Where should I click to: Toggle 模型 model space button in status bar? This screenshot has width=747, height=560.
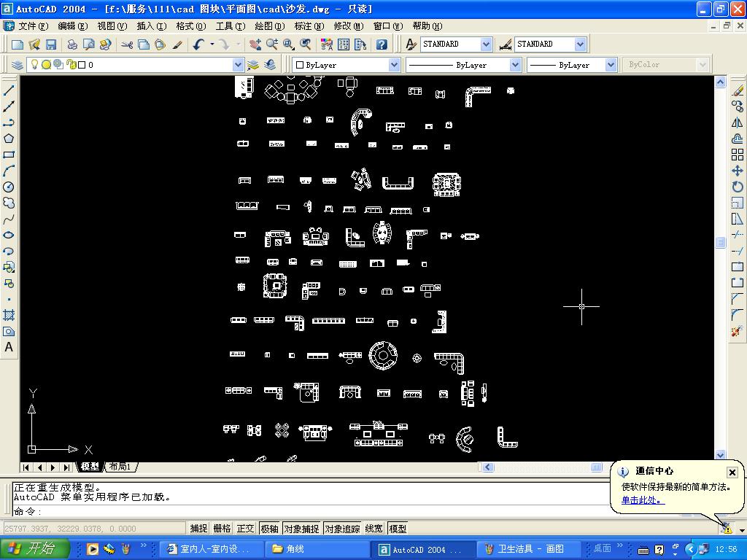pos(398,529)
